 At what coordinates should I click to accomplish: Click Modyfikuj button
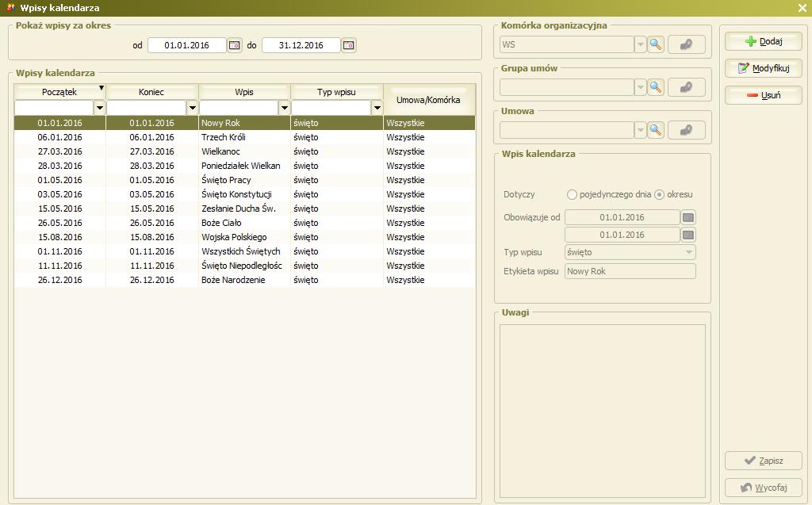[x=764, y=68]
